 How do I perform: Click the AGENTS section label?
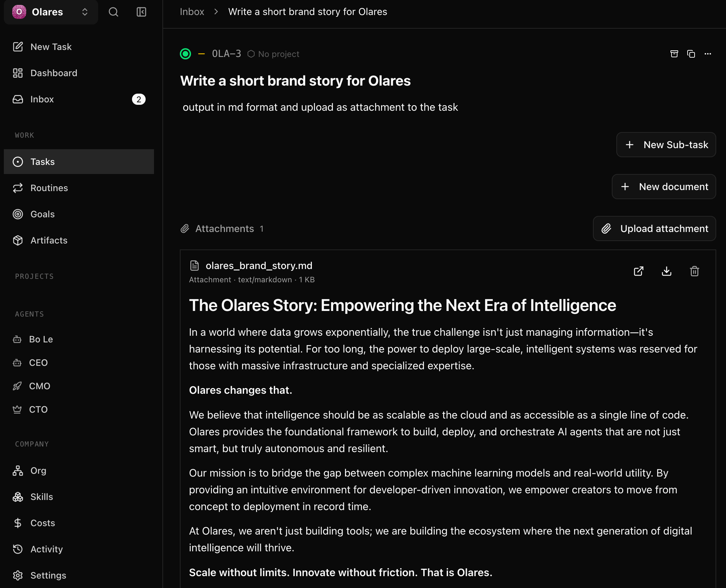point(29,314)
